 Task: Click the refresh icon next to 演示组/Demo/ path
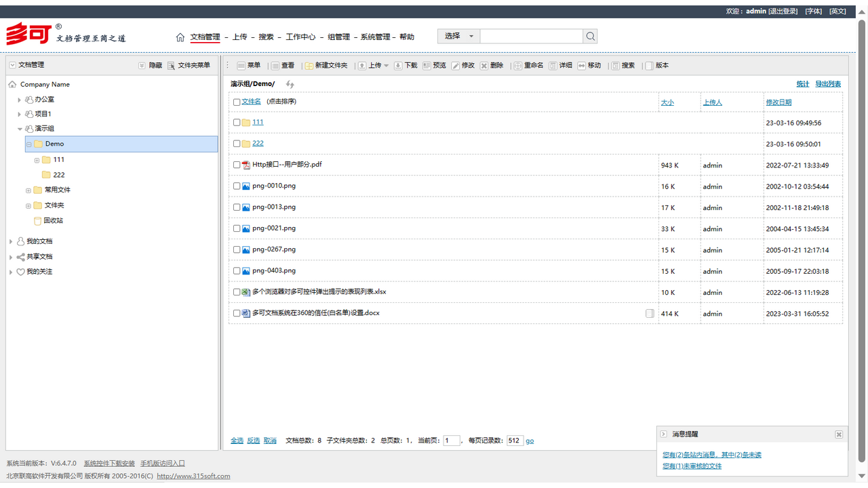tap(290, 84)
